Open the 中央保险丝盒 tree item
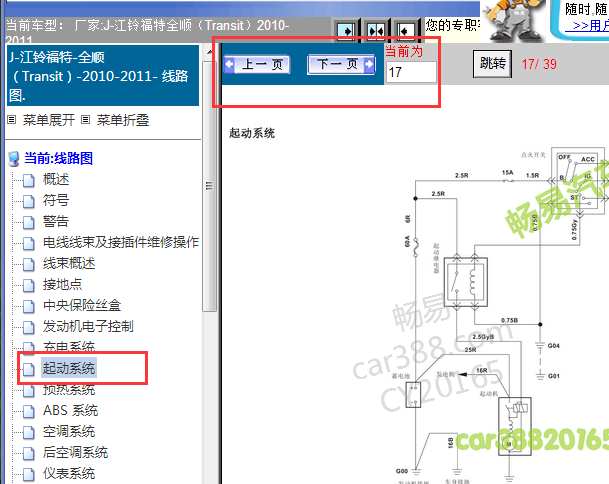 point(82,305)
